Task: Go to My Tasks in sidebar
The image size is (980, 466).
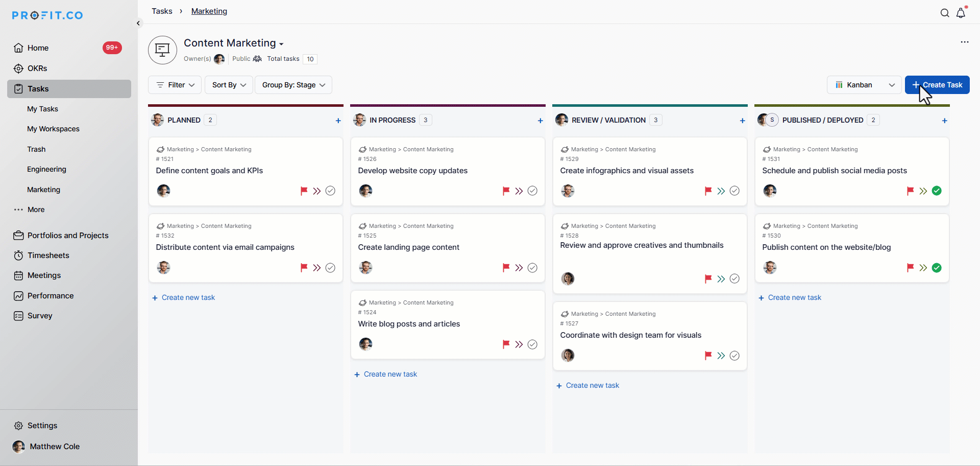Action: click(x=42, y=109)
